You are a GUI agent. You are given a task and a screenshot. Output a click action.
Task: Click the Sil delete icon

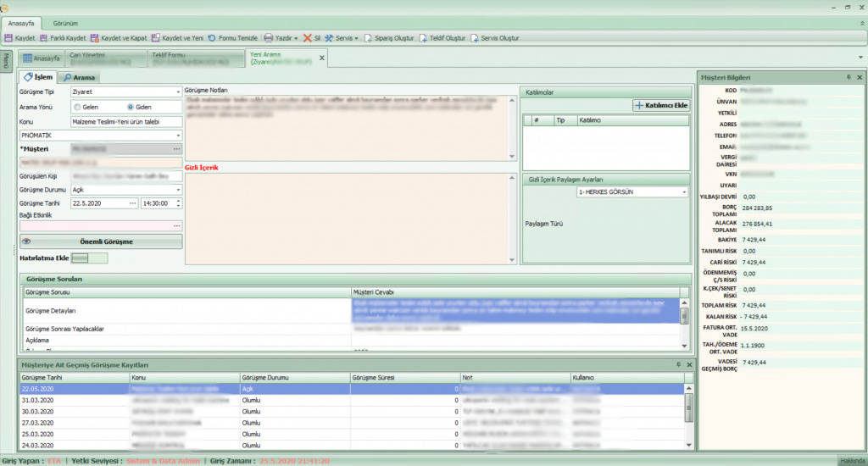coord(307,38)
